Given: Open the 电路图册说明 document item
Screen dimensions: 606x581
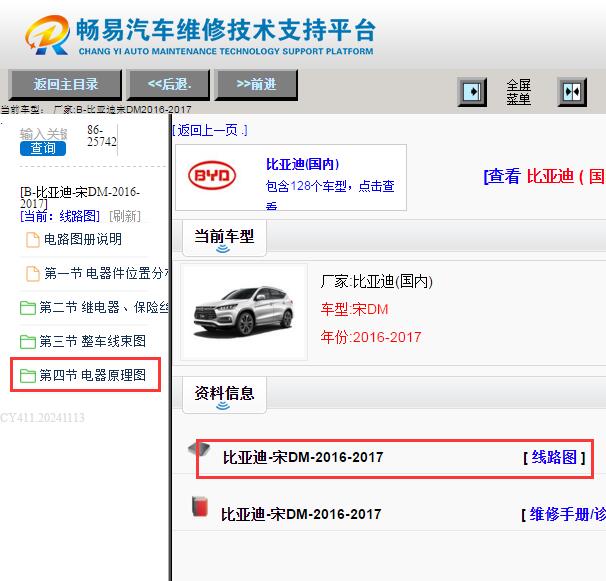Looking at the screenshot, I should 83,239.
